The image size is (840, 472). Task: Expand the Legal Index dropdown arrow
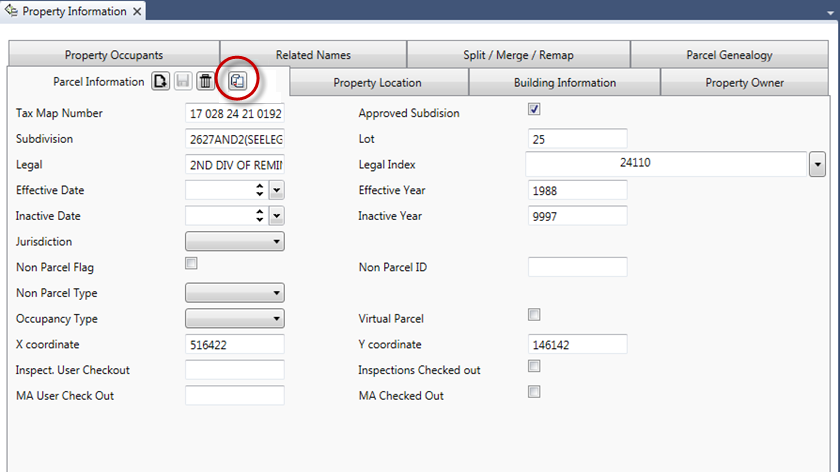[x=817, y=163]
